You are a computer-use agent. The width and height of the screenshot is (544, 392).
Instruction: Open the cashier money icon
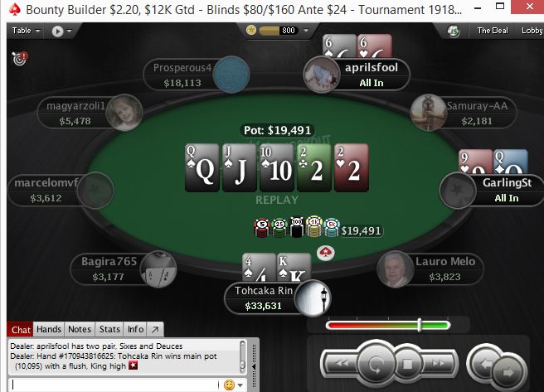pyautogui.click(x=453, y=31)
